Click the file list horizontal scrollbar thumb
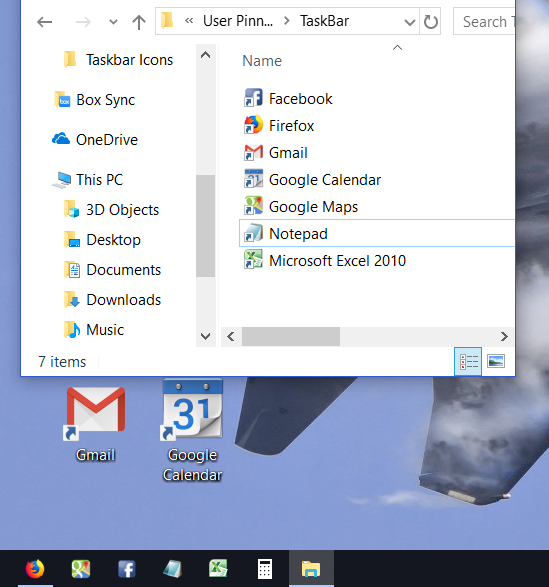Image resolution: width=549 pixels, height=587 pixels. (x=291, y=337)
